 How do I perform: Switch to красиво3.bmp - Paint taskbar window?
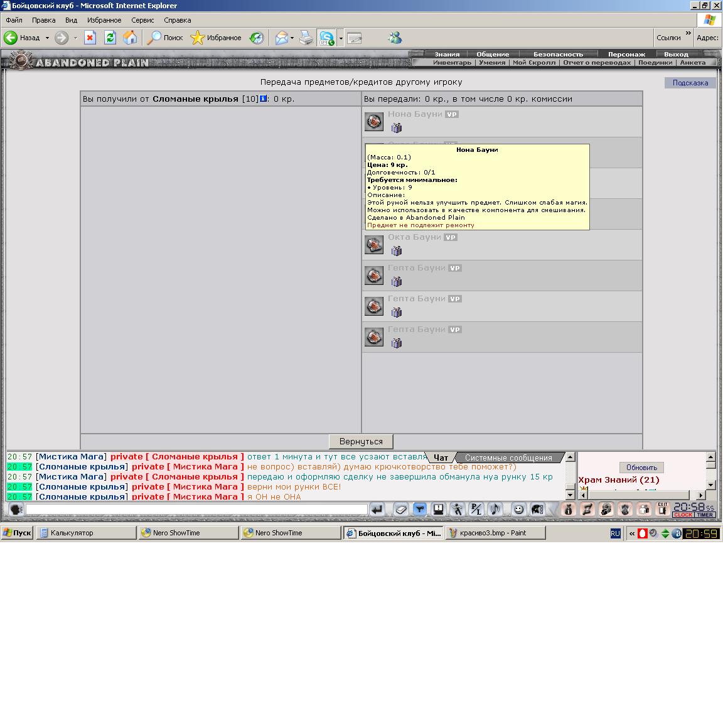tap(495, 533)
